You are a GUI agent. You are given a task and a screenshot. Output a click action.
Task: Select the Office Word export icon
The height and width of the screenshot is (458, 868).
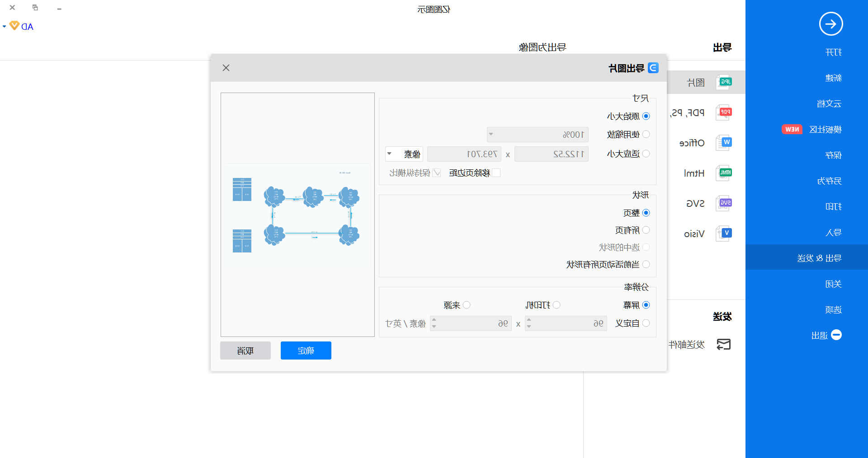724,143
